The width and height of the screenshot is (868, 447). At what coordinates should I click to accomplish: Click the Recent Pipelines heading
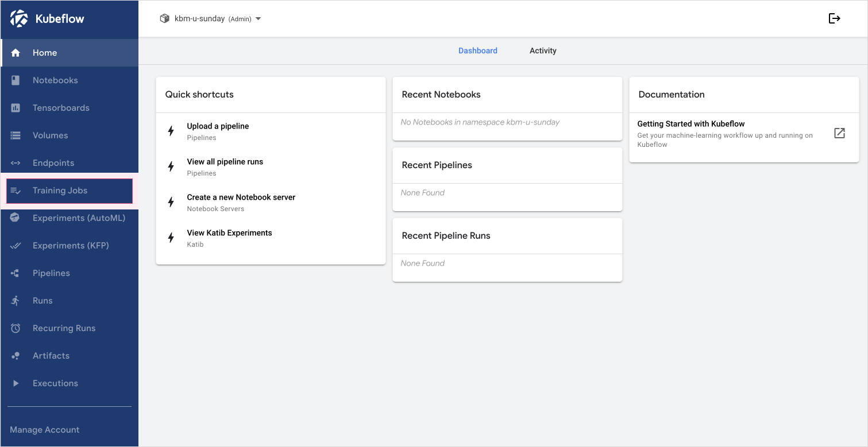tap(437, 165)
